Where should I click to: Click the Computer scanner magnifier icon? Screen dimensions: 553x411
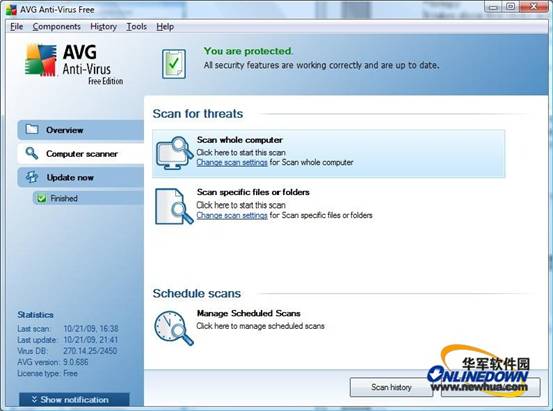pyautogui.click(x=32, y=153)
